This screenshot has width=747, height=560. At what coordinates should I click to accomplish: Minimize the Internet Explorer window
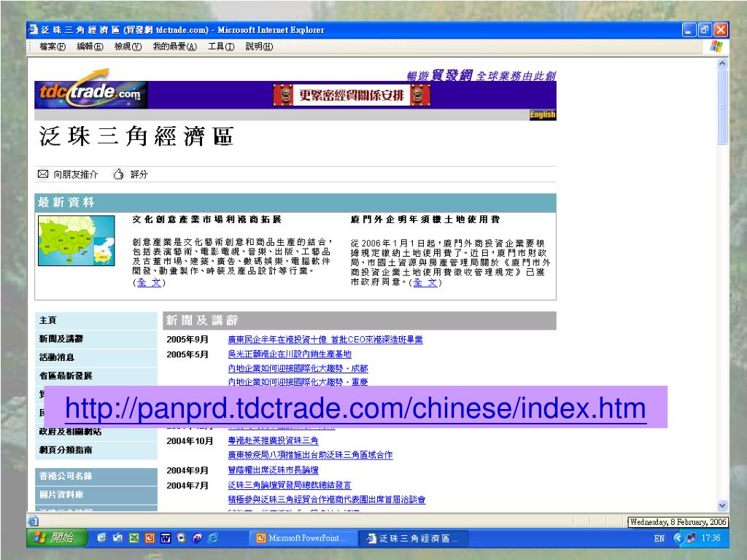689,30
